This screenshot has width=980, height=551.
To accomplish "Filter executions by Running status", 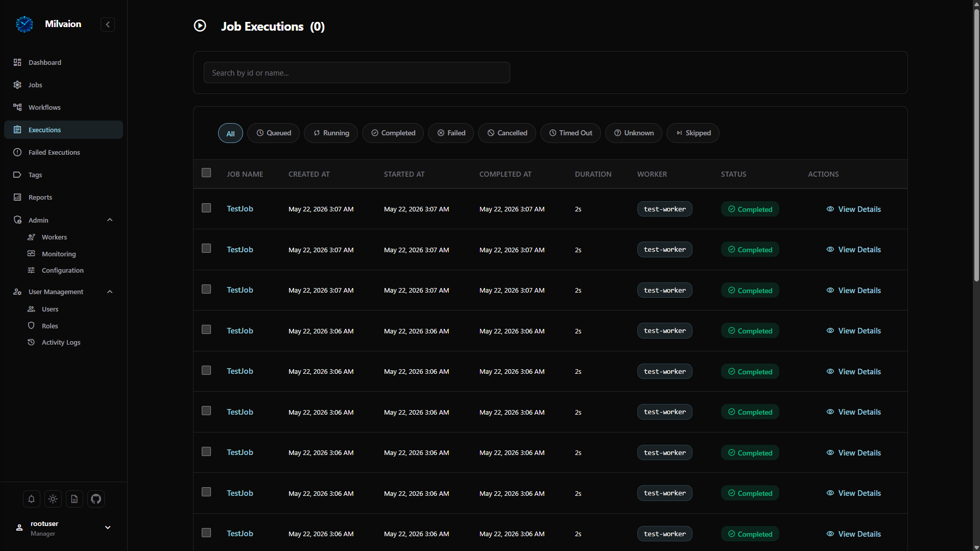I will [x=331, y=133].
